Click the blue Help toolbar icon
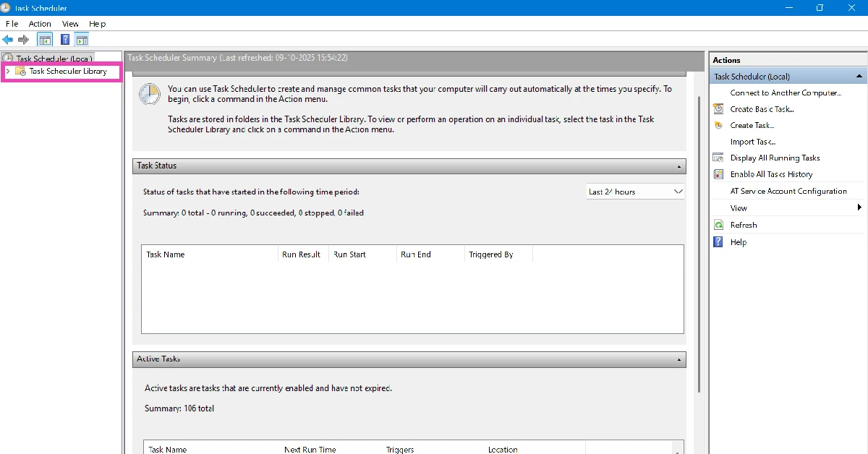This screenshot has width=868, height=454. point(65,40)
